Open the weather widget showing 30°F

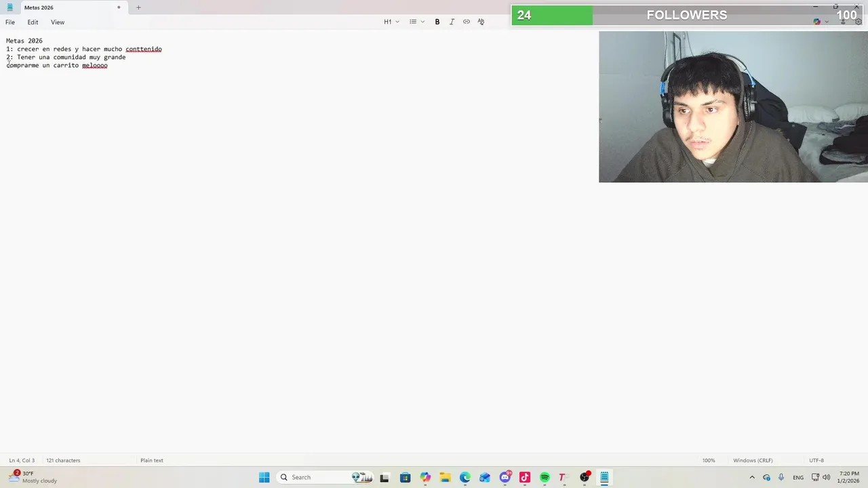(33, 477)
